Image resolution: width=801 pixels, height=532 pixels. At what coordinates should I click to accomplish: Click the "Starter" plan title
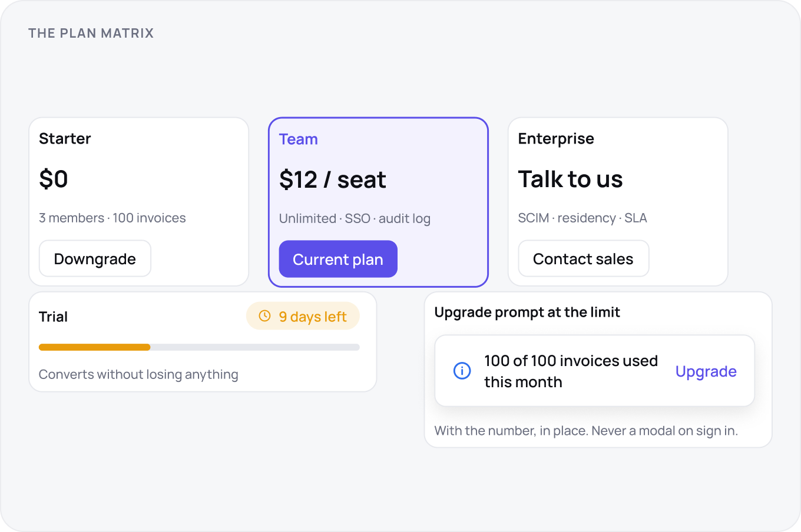tap(65, 138)
